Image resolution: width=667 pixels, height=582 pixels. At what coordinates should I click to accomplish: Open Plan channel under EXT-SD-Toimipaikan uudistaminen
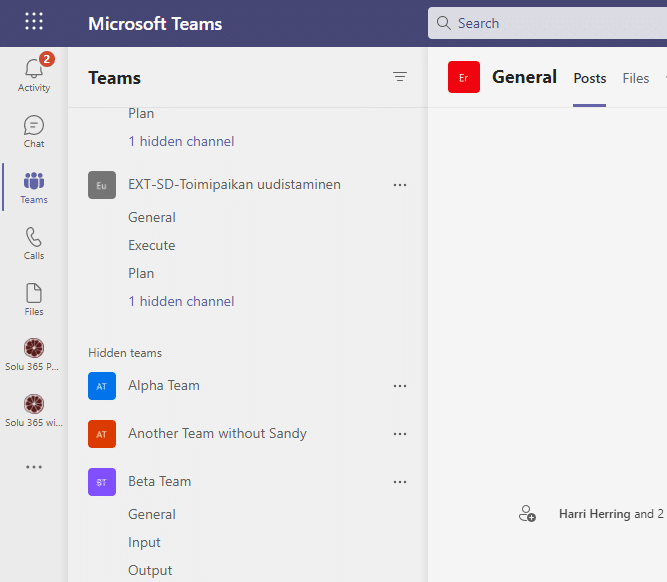(141, 273)
